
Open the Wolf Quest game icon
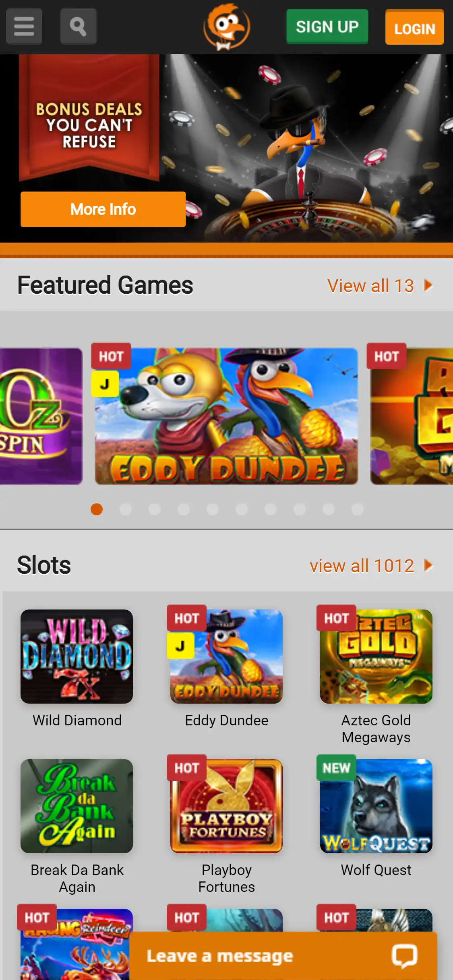376,806
